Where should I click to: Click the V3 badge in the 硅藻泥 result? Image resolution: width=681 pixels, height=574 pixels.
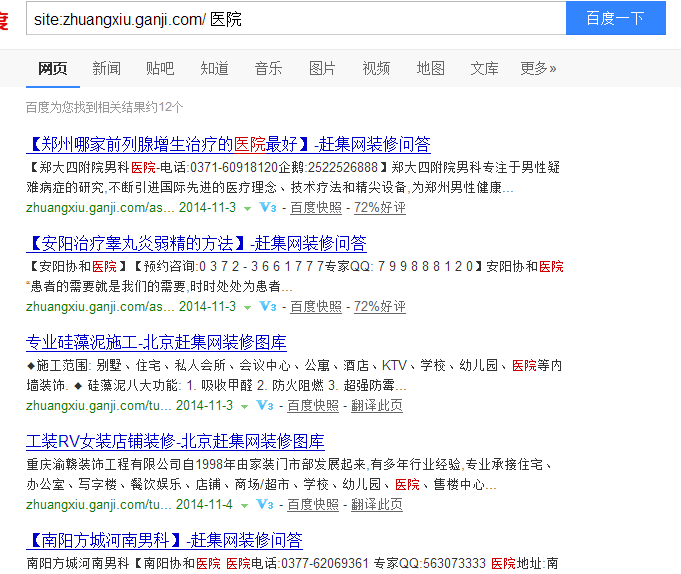(264, 406)
